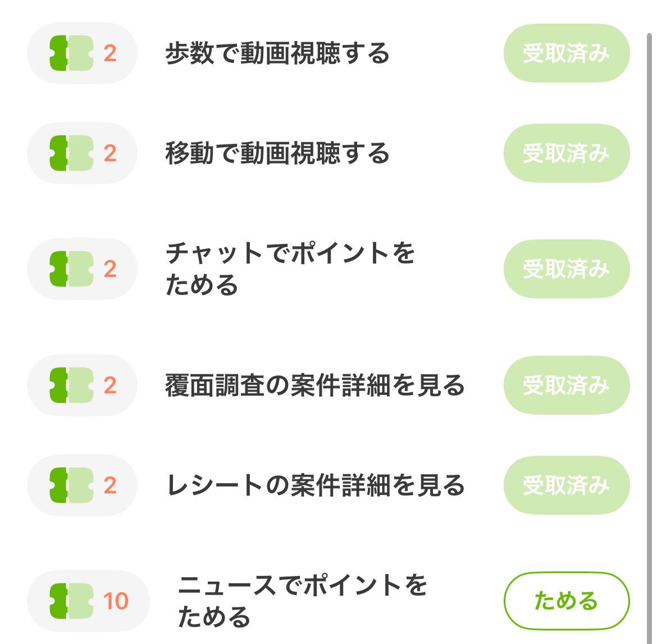View the レシートの案件詳細を見る mission
This screenshot has width=657, height=644.
[316, 486]
